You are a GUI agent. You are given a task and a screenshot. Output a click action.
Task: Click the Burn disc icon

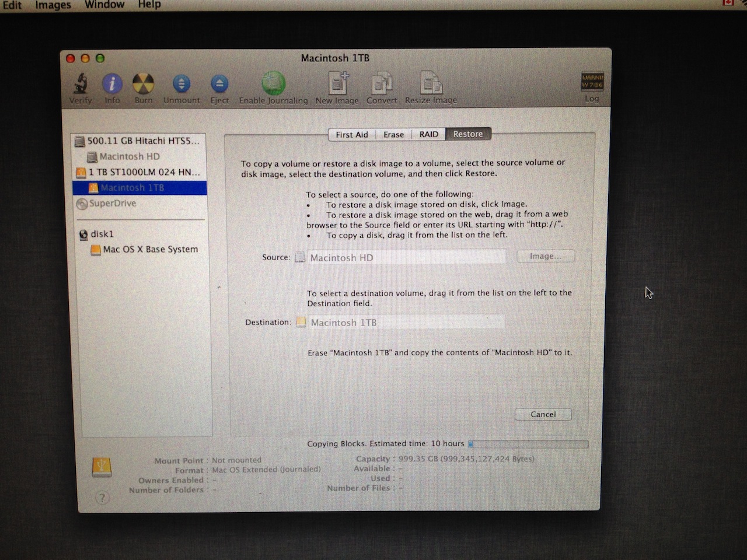(x=143, y=83)
